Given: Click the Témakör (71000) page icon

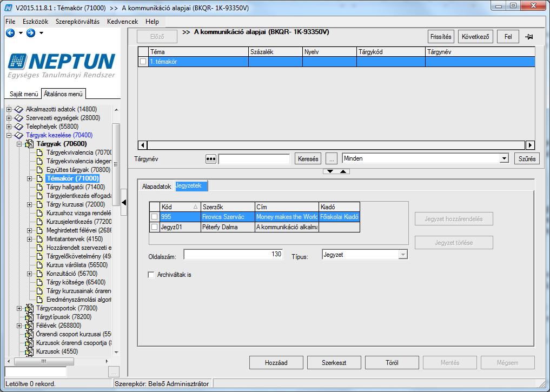Looking at the screenshot, I should pyautogui.click(x=39, y=178).
